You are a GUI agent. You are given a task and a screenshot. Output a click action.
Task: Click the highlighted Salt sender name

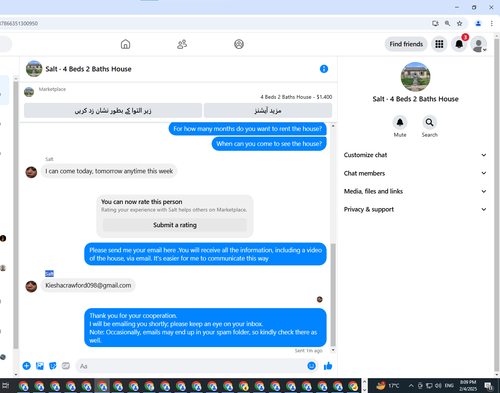(x=49, y=274)
